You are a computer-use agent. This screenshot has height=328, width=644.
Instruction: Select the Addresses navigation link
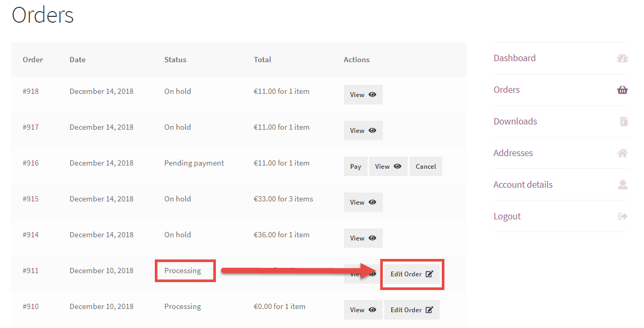click(x=513, y=153)
